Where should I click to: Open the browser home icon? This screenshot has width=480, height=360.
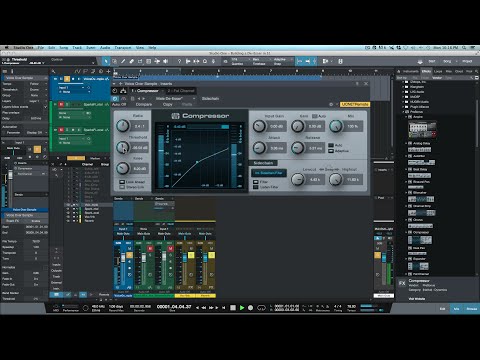click(x=398, y=71)
